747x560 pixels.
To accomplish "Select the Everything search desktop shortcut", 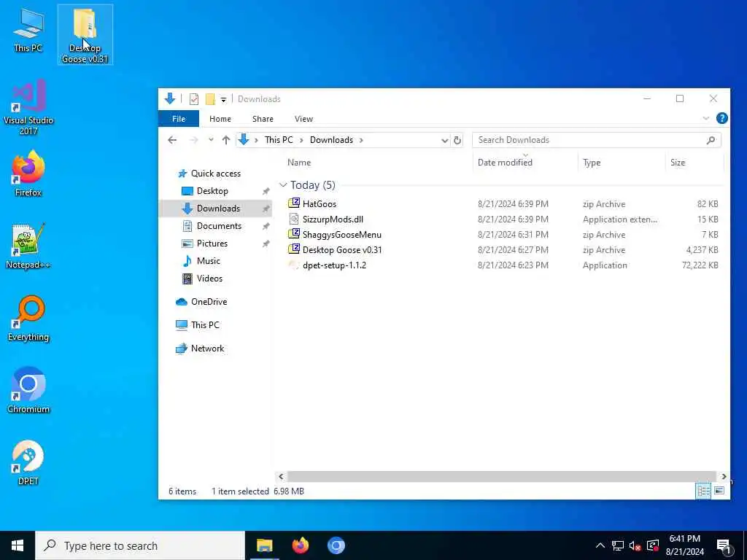I will pyautogui.click(x=28, y=319).
